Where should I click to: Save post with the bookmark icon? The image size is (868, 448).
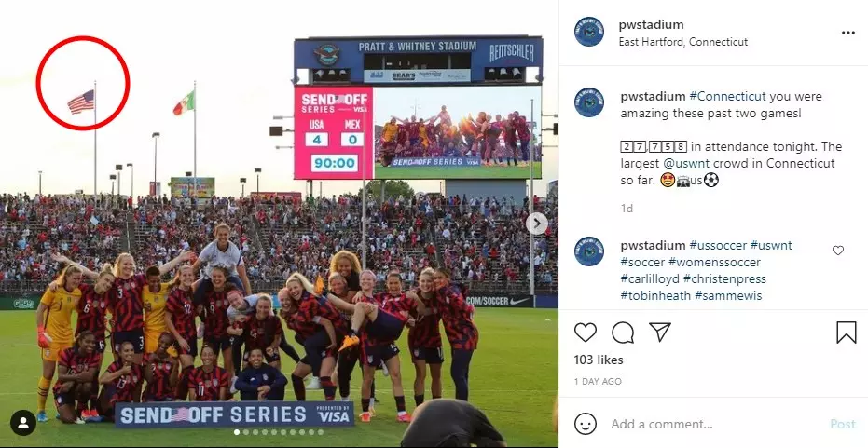[847, 333]
